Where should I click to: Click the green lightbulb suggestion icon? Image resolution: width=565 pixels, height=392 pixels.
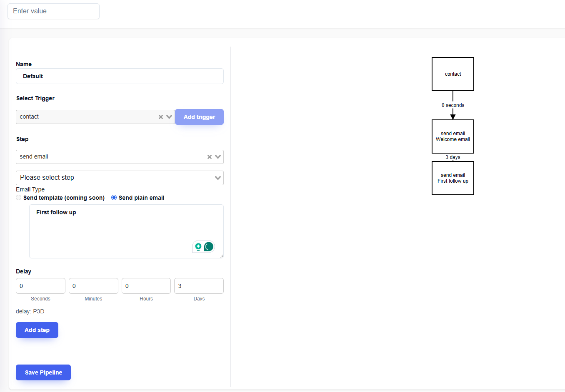[x=198, y=247]
